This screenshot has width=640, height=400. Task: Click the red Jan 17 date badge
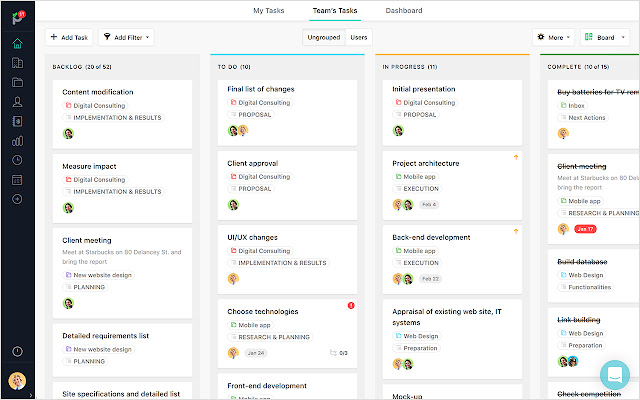click(x=585, y=229)
